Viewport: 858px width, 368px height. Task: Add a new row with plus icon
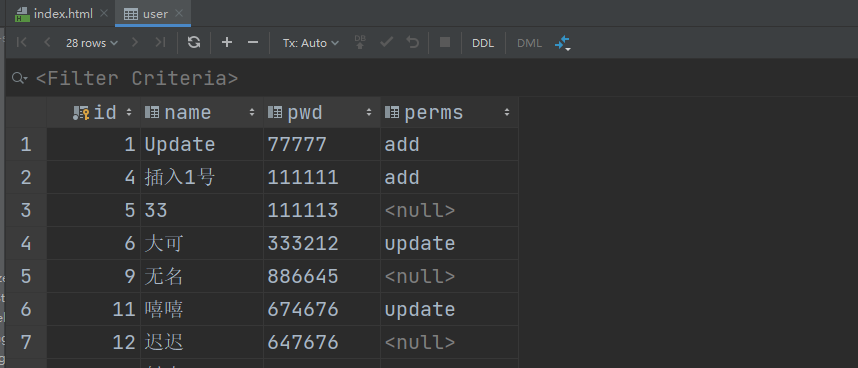227,43
